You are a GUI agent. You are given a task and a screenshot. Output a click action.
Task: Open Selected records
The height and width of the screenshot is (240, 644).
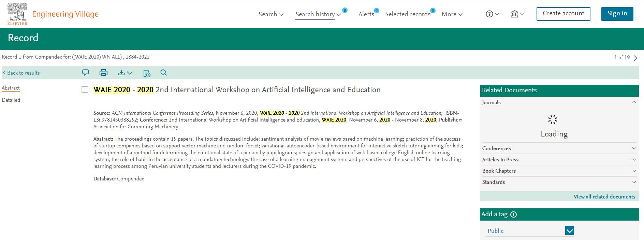(408, 14)
